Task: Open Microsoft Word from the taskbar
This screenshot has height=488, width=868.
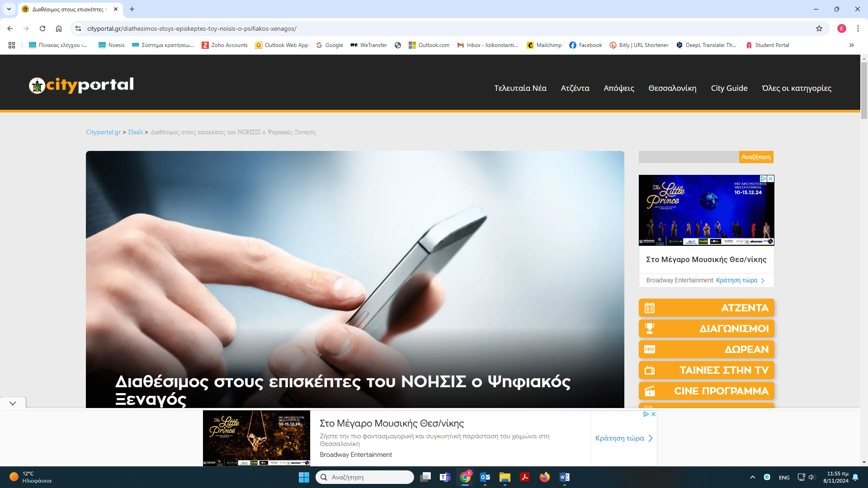Action: pyautogui.click(x=564, y=477)
